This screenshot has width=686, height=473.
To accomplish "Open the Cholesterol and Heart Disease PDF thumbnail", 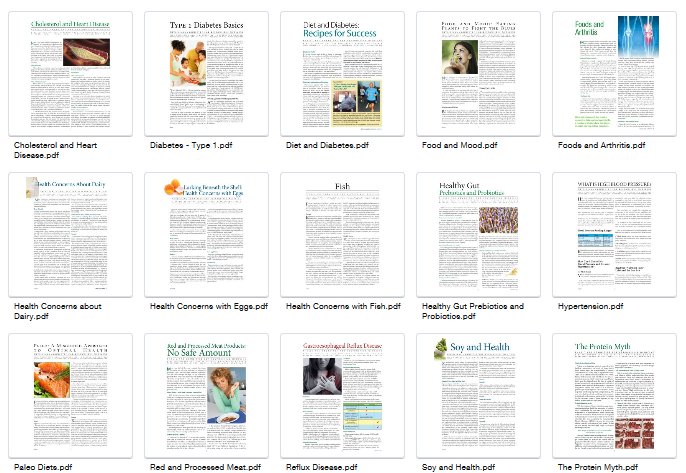I will pos(70,74).
